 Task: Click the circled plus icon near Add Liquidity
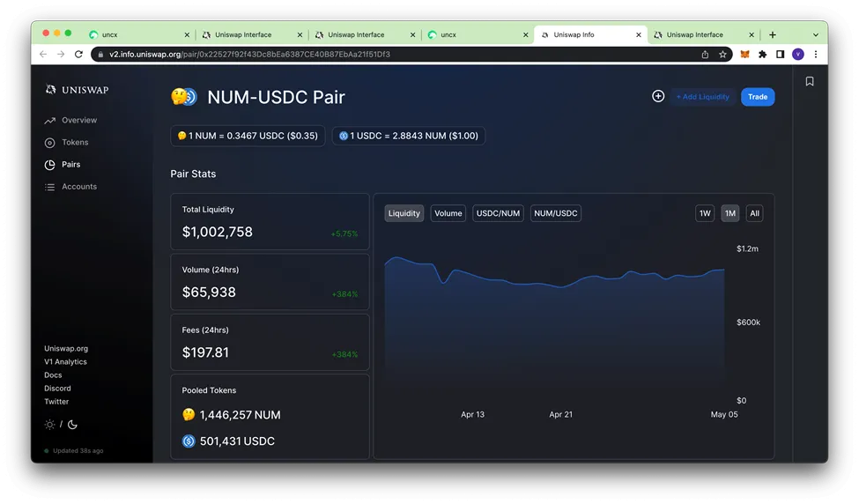tap(658, 96)
